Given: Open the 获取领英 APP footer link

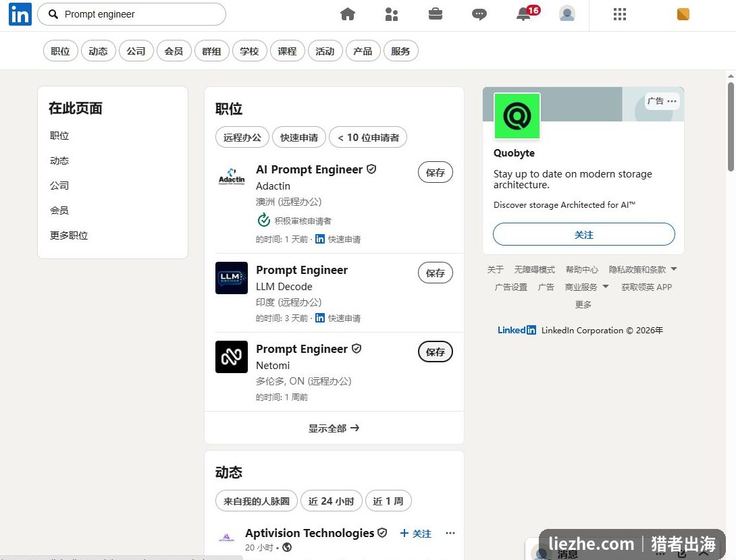Looking at the screenshot, I should pos(647,287).
